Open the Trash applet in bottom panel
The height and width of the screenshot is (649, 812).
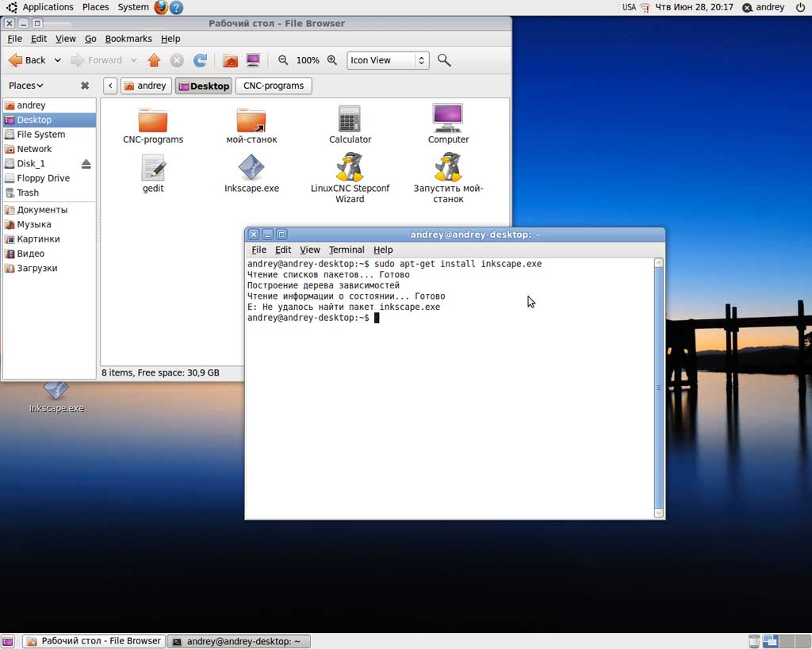point(754,641)
